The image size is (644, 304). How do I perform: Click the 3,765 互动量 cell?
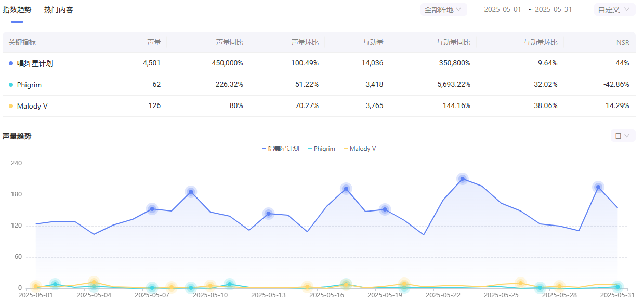click(x=374, y=105)
